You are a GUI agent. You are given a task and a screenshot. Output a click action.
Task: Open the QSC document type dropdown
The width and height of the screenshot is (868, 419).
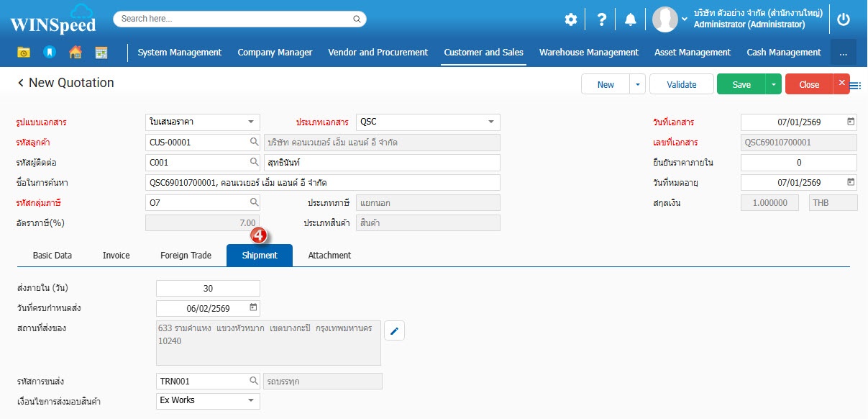point(490,122)
